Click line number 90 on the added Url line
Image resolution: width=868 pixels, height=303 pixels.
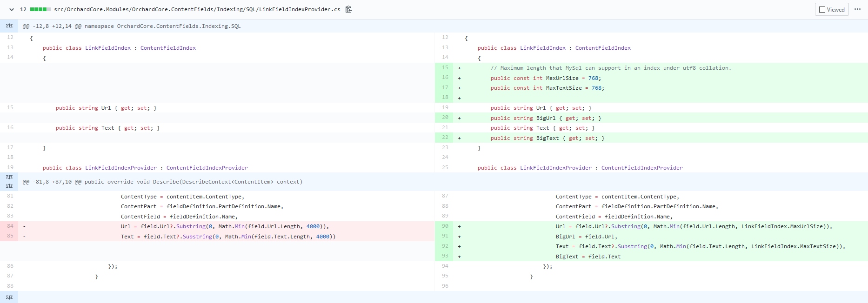(445, 226)
